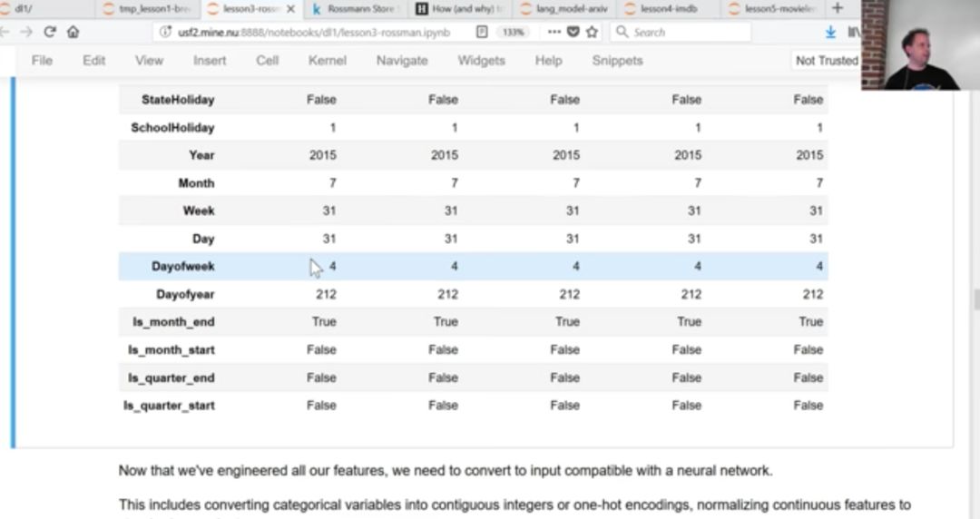Open the downloads arrow panel

(x=830, y=32)
